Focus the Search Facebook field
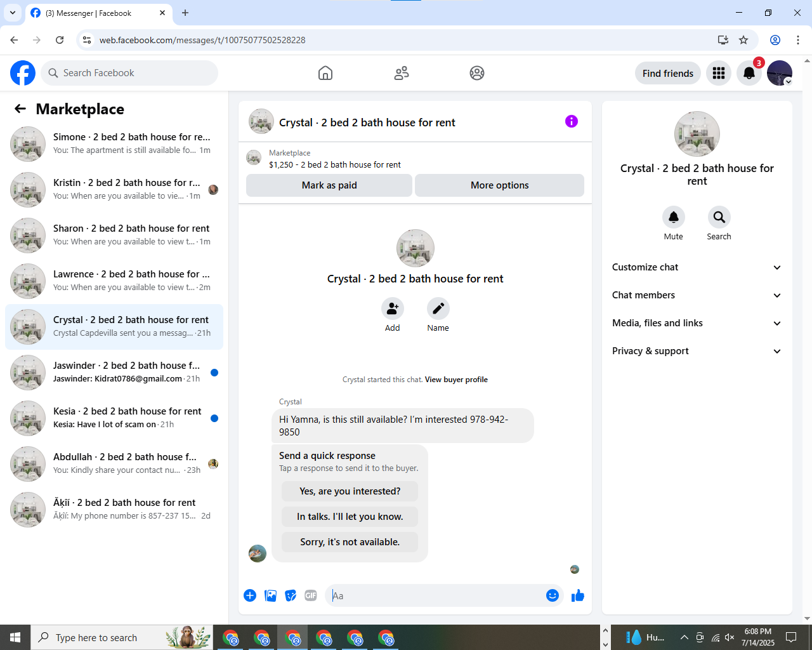Screen dimensions: 812x650 [129, 73]
